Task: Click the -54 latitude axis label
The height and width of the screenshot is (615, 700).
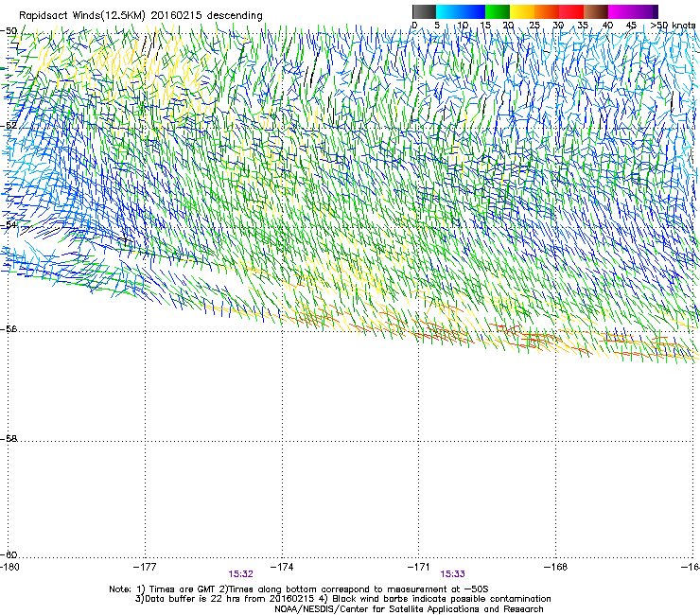Action: click(9, 224)
